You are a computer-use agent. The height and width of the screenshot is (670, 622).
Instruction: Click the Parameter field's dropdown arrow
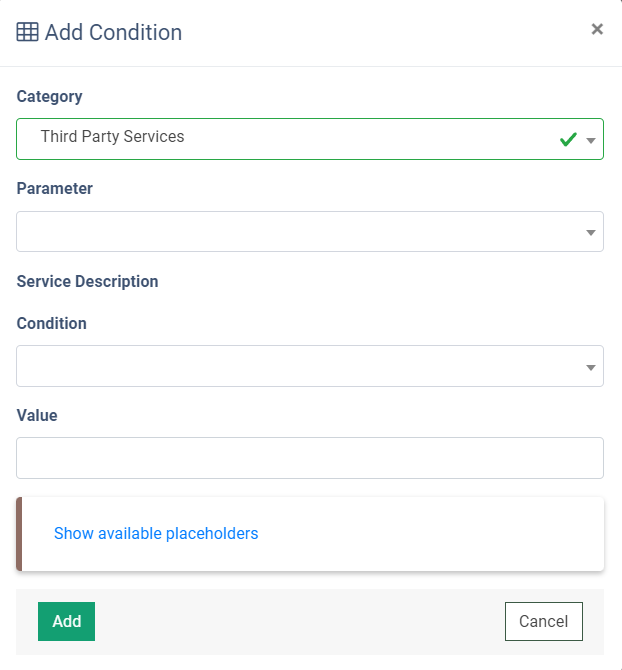coord(591,233)
